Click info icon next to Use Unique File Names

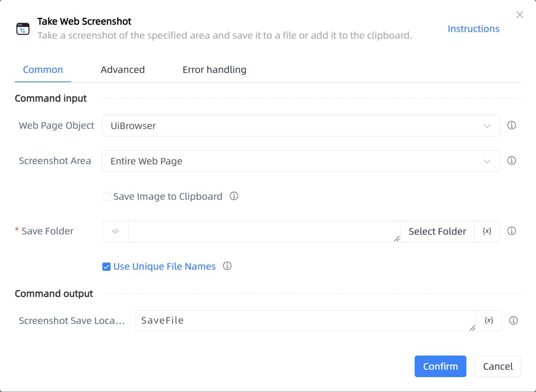point(227,266)
